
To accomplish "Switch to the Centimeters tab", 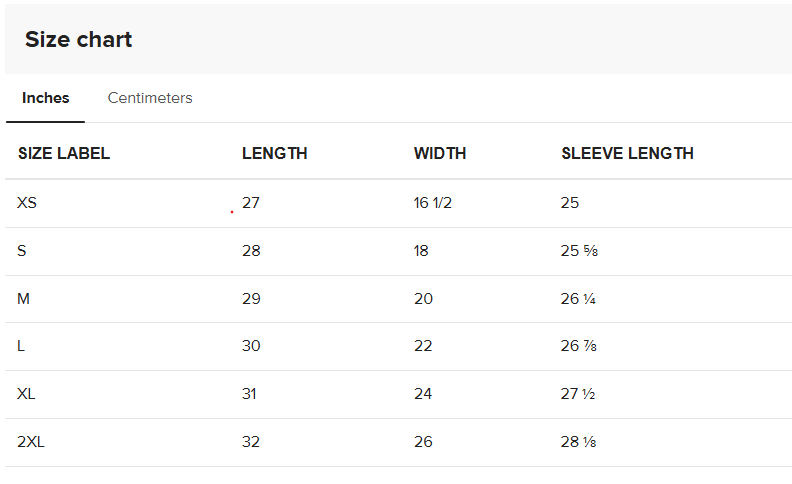I will coord(150,98).
